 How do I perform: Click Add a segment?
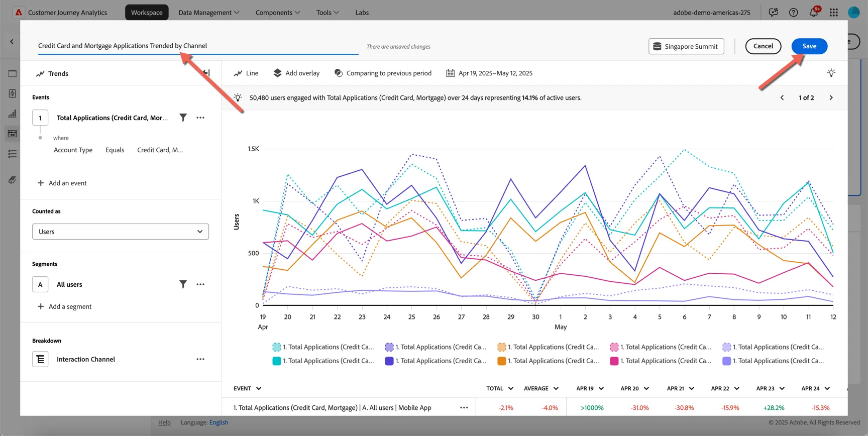point(65,306)
